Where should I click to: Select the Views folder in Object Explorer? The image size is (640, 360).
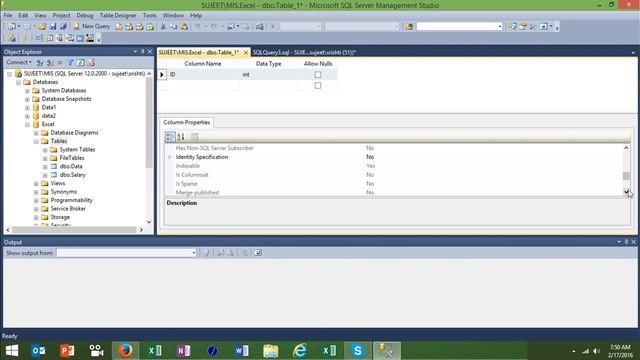58,184
